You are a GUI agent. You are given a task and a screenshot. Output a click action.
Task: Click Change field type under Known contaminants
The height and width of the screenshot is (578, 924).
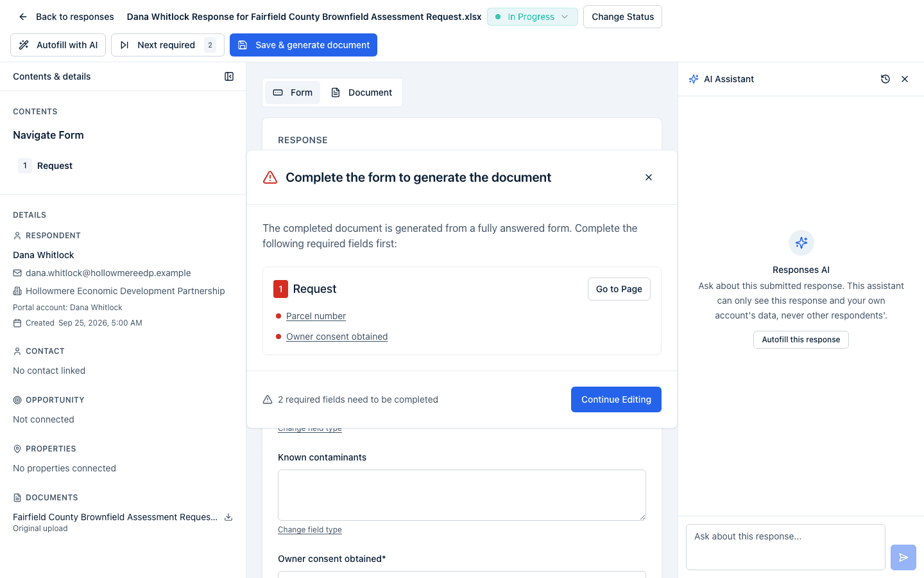[310, 530]
